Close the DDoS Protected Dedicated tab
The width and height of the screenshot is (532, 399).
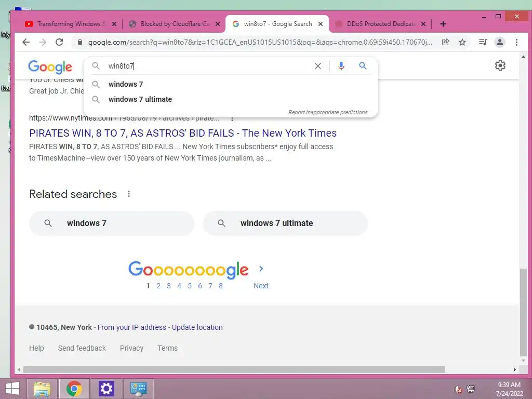point(423,24)
